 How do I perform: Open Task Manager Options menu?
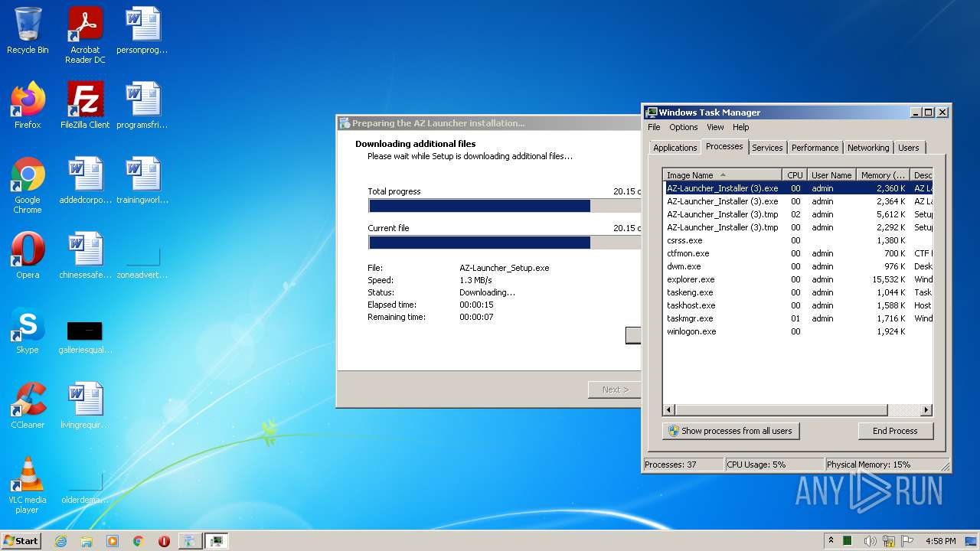click(x=684, y=127)
